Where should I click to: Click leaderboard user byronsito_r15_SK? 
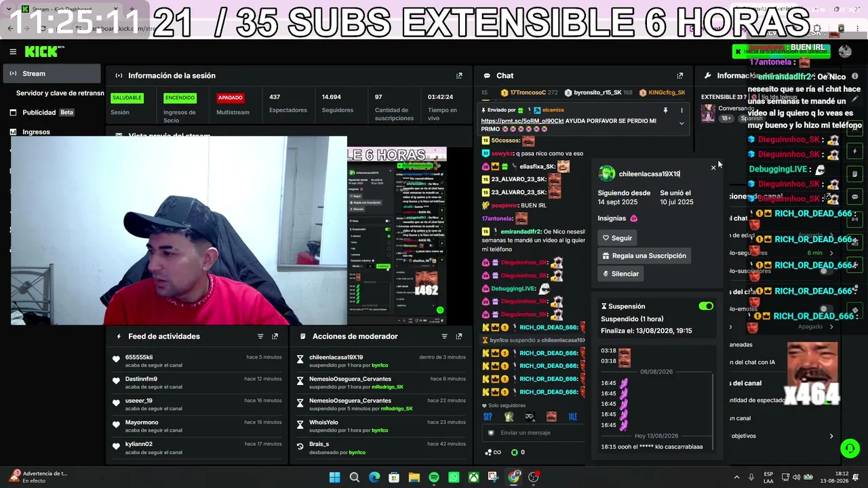597,92
